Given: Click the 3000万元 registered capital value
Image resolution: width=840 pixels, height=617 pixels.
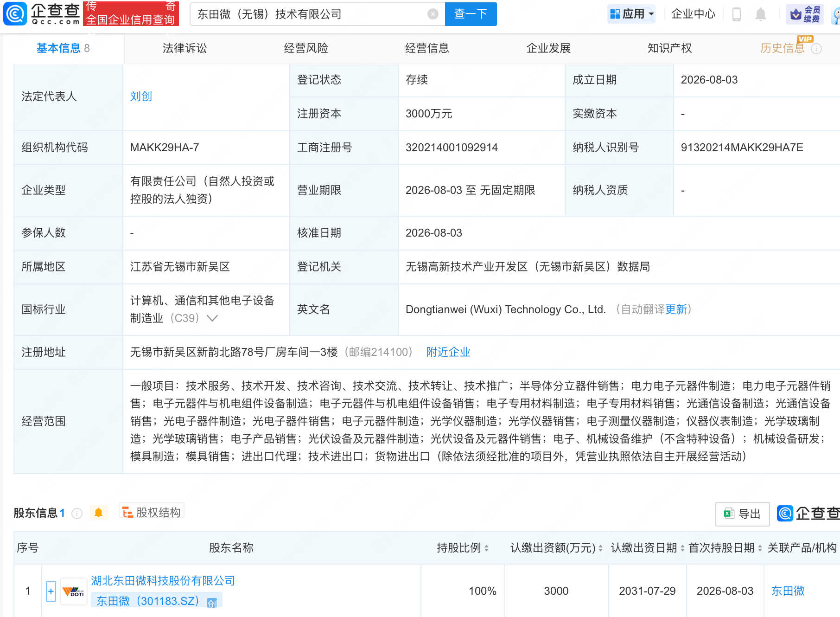Looking at the screenshot, I should point(428,114).
